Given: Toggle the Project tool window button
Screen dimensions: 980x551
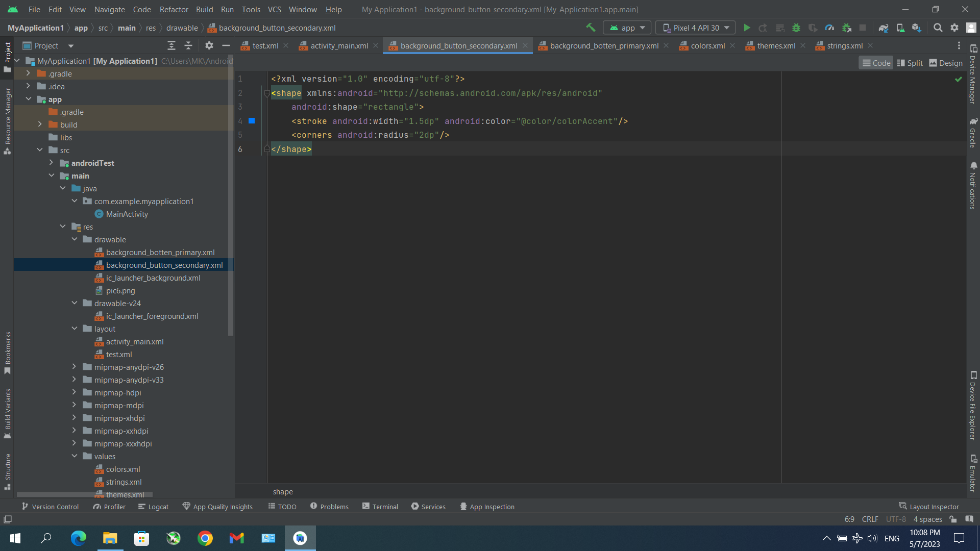Looking at the screenshot, I should (8, 57).
